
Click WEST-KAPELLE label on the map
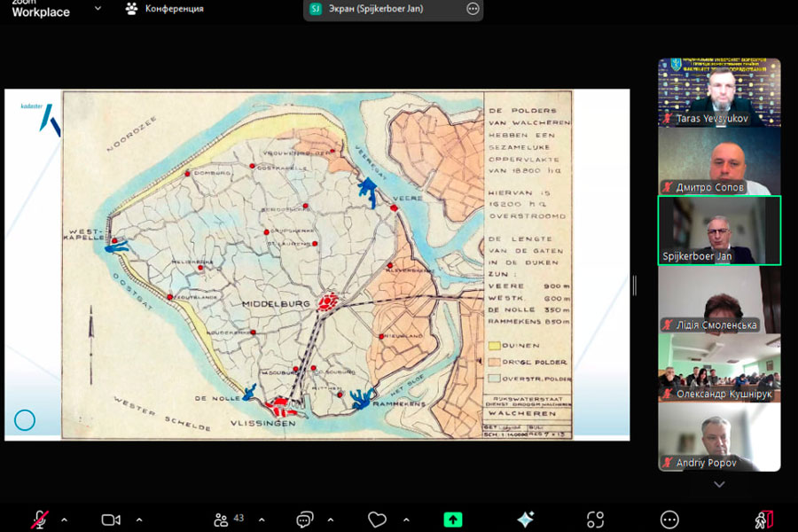pos(85,235)
